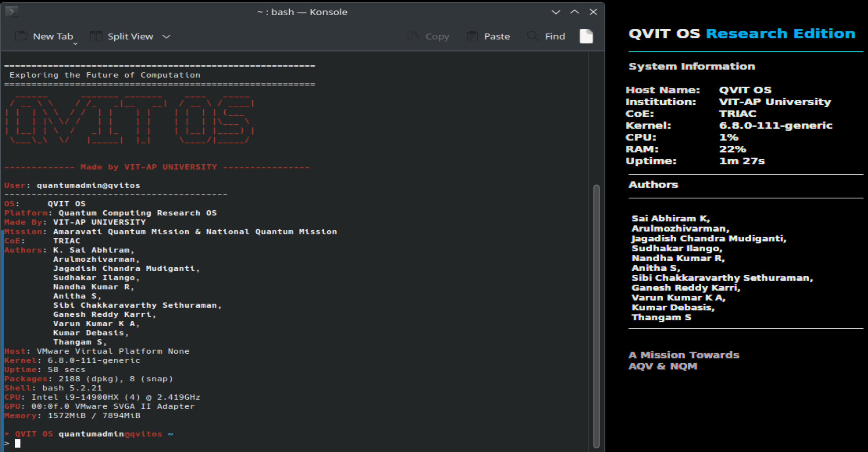868x452 pixels.
Task: Click 'Sai Abhiram K,' in widget authors
Action: [x=671, y=219]
